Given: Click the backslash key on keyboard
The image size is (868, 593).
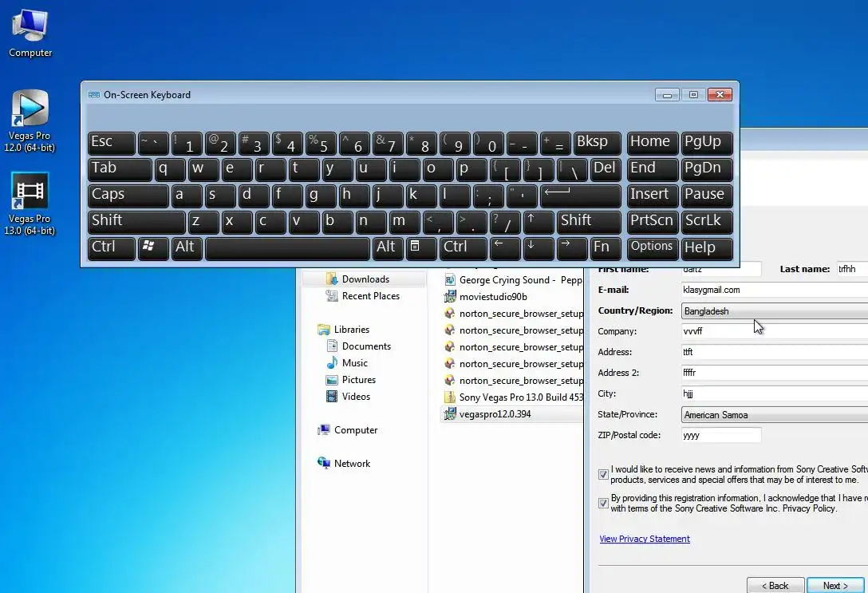Looking at the screenshot, I should point(572,169).
